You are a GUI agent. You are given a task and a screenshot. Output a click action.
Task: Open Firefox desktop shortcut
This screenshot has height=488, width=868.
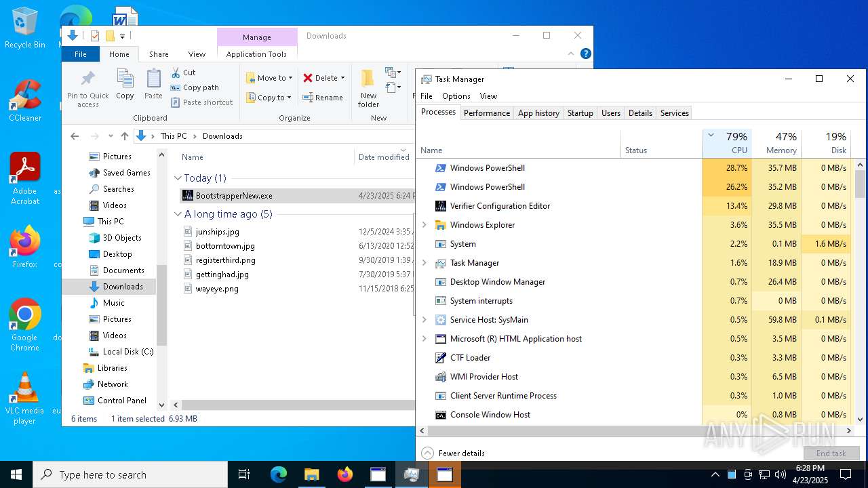(x=25, y=247)
